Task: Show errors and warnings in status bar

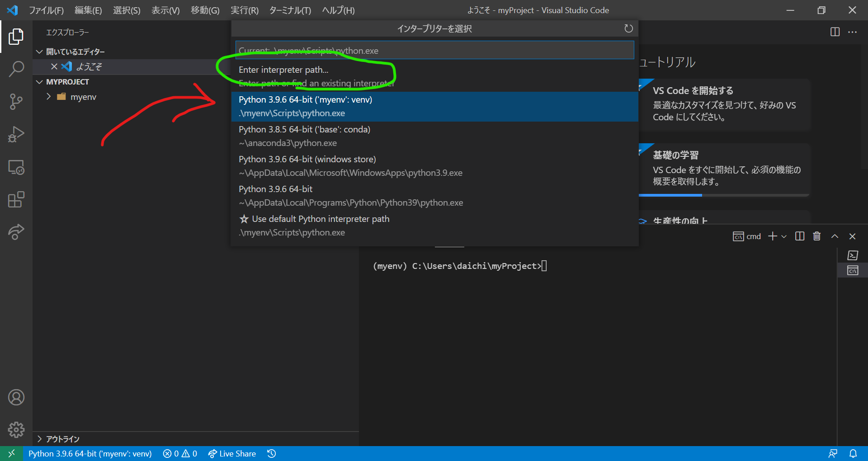Action: coord(180,453)
